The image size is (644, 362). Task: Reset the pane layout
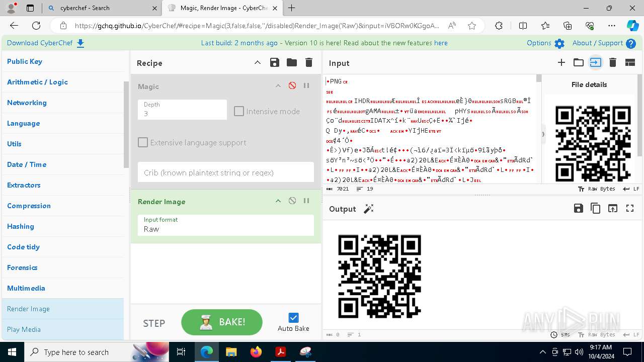pyautogui.click(x=630, y=63)
